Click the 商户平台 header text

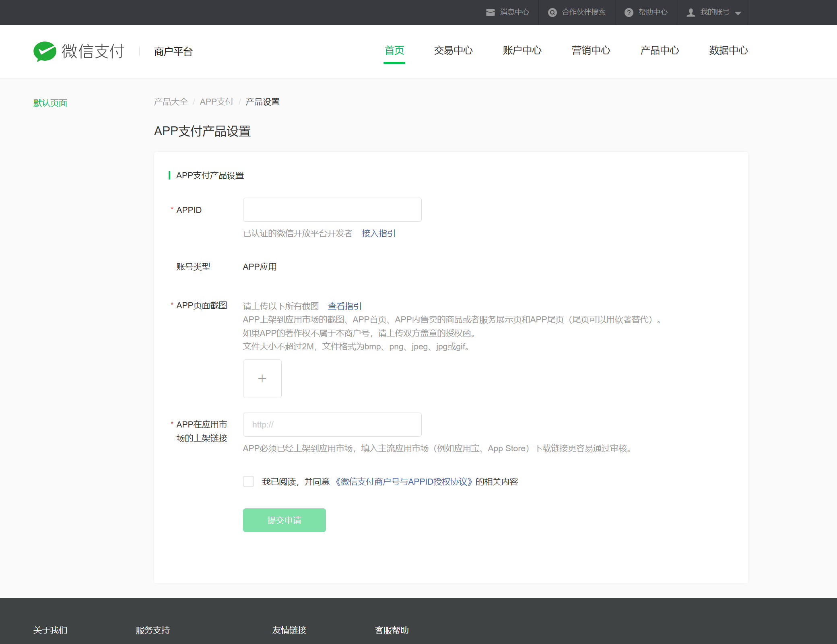[x=173, y=52]
